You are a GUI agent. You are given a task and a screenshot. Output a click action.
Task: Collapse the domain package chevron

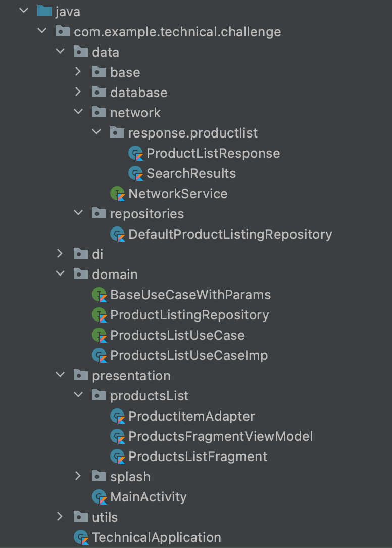(x=60, y=273)
